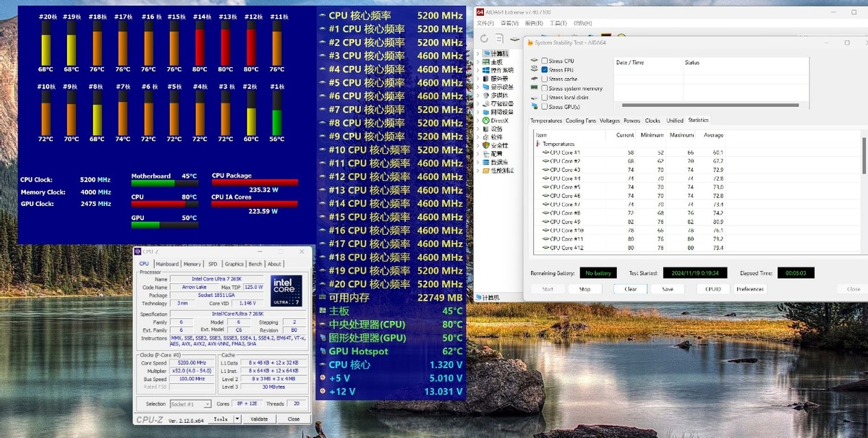868x438 pixels.
Task: Select the CPU Core #9 statistics row
Action: [x=565, y=222]
